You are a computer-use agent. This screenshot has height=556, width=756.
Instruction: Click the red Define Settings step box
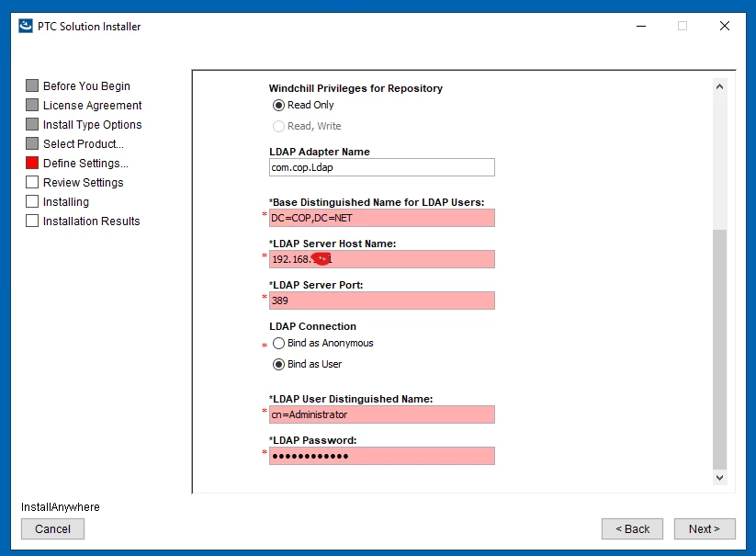coord(32,163)
